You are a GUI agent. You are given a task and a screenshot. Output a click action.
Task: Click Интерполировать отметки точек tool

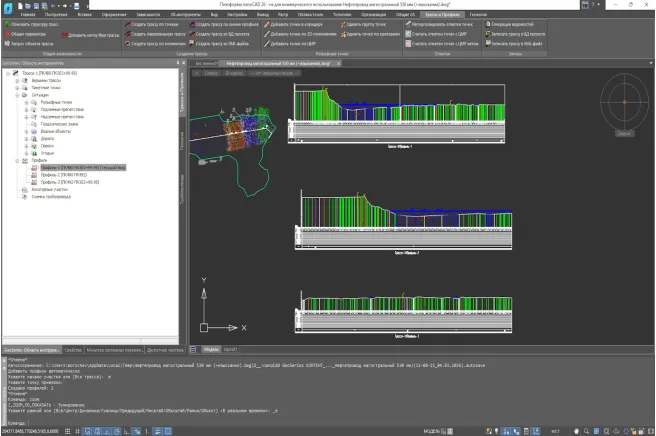pos(436,25)
